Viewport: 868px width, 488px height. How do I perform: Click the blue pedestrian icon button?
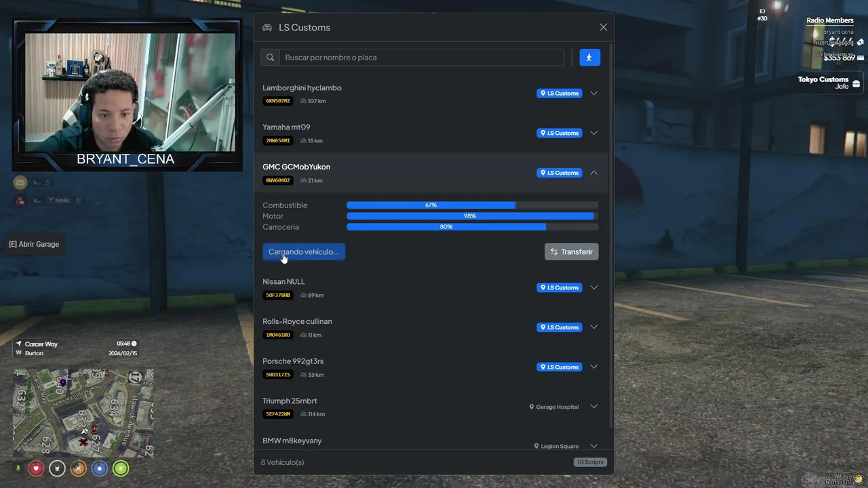tap(589, 58)
